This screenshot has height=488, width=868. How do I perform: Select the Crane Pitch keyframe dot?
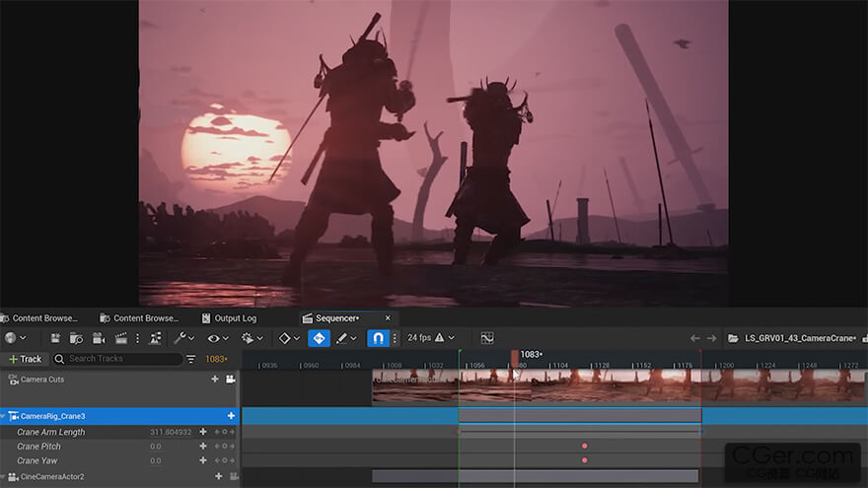tap(585, 446)
